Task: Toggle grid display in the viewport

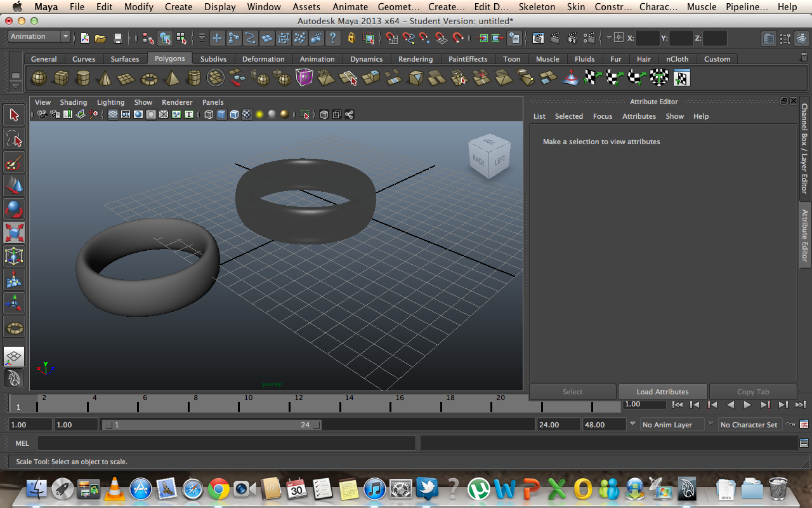Action: [x=112, y=114]
